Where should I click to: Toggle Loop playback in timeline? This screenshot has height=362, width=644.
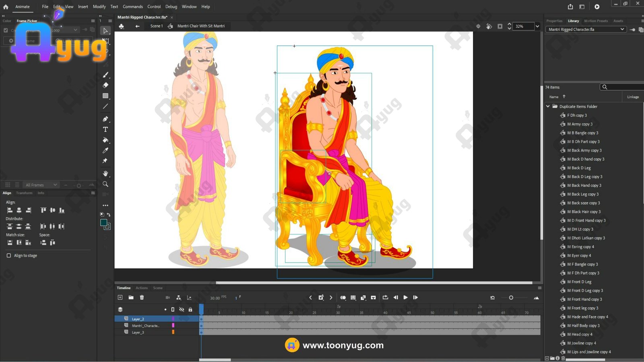pyautogui.click(x=385, y=298)
